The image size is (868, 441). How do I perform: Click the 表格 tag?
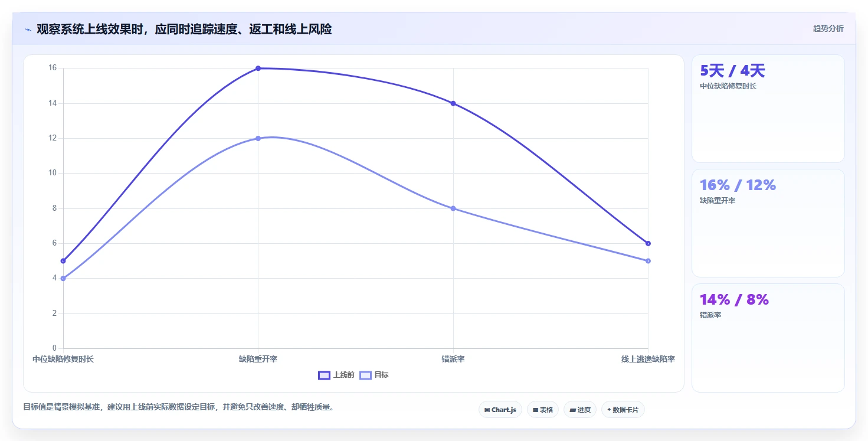tap(543, 410)
